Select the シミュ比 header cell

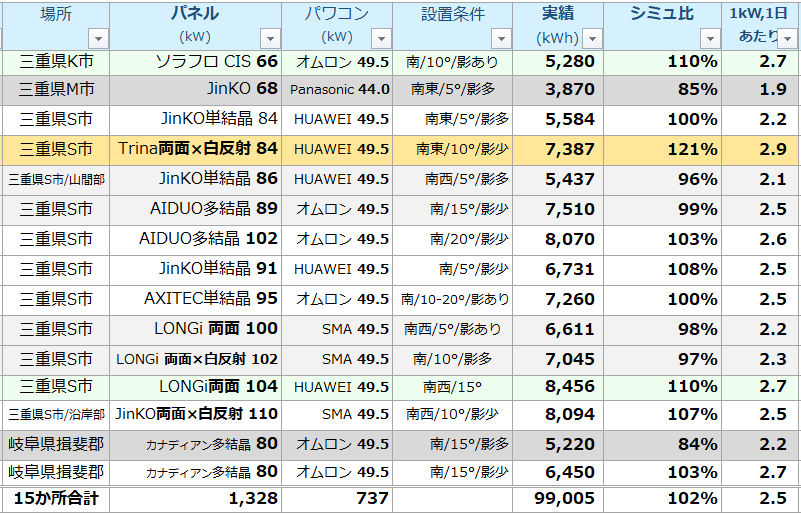tap(663, 27)
